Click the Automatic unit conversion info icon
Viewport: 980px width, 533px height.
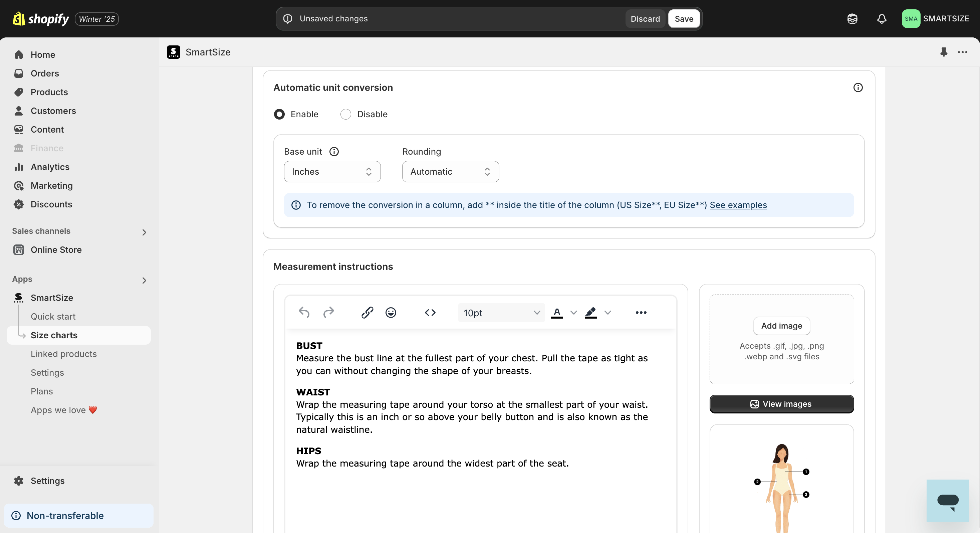(x=858, y=87)
